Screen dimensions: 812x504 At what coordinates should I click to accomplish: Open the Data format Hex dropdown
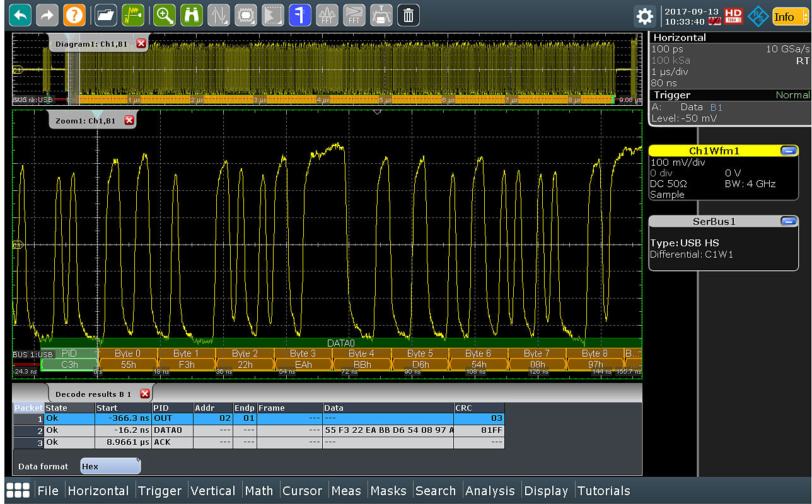110,466
